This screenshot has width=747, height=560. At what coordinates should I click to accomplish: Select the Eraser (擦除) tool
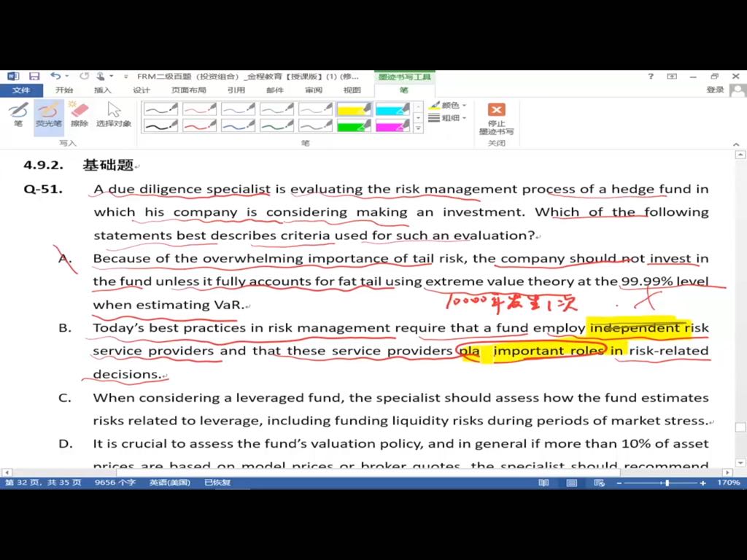pos(80,114)
